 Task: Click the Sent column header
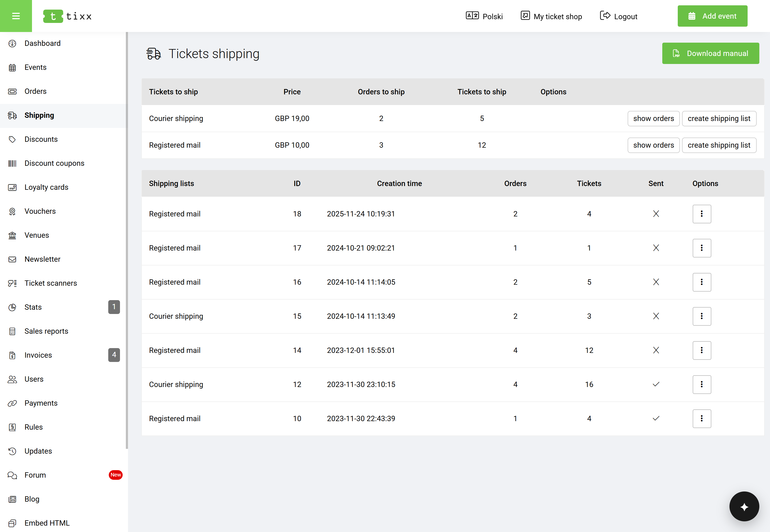(656, 184)
